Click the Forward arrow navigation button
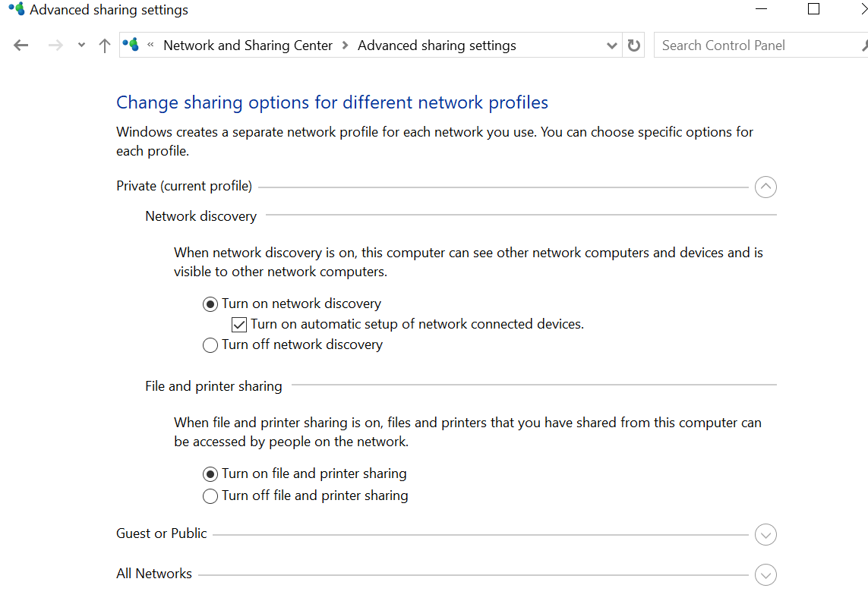Viewport: 868px width, 604px height. (x=55, y=46)
